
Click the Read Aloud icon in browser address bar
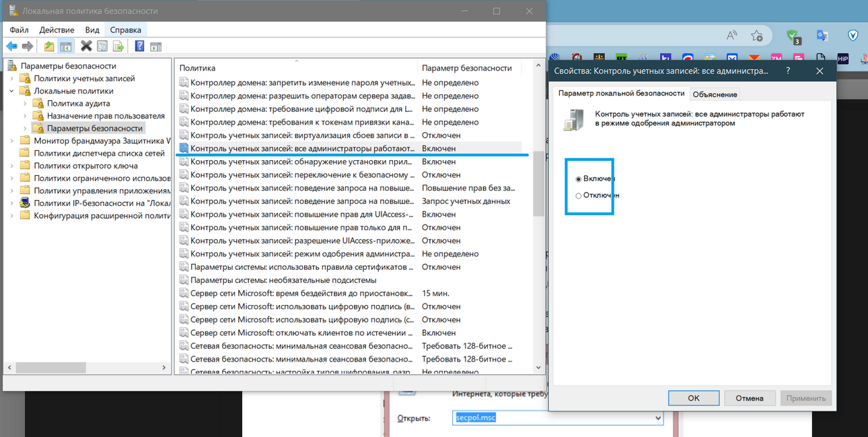click(x=732, y=35)
